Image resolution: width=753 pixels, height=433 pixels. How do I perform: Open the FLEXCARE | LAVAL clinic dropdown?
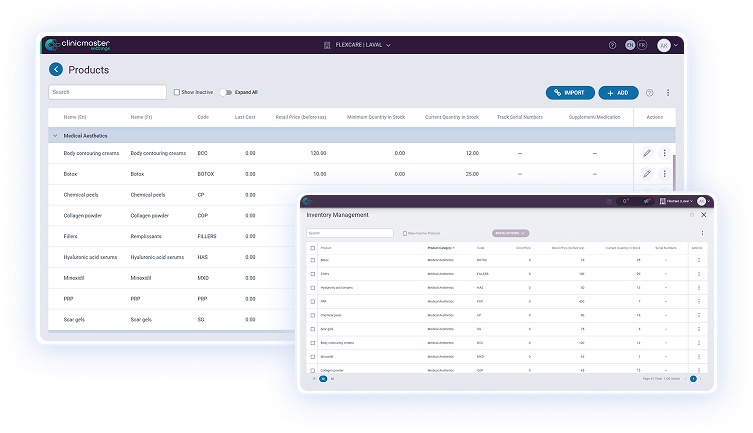click(357, 45)
